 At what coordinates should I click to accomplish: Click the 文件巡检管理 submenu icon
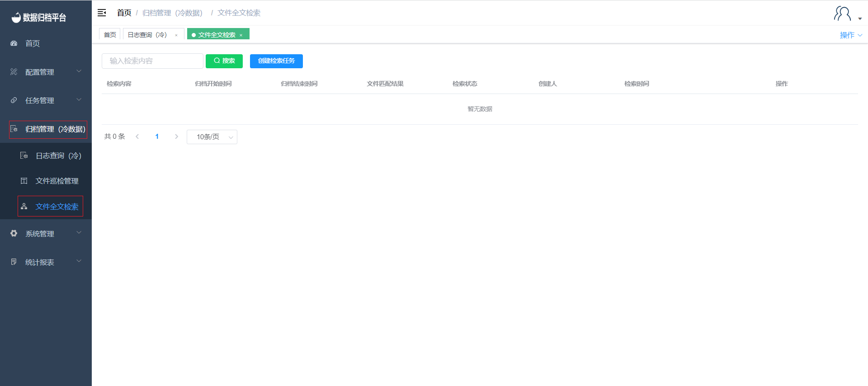(24, 181)
